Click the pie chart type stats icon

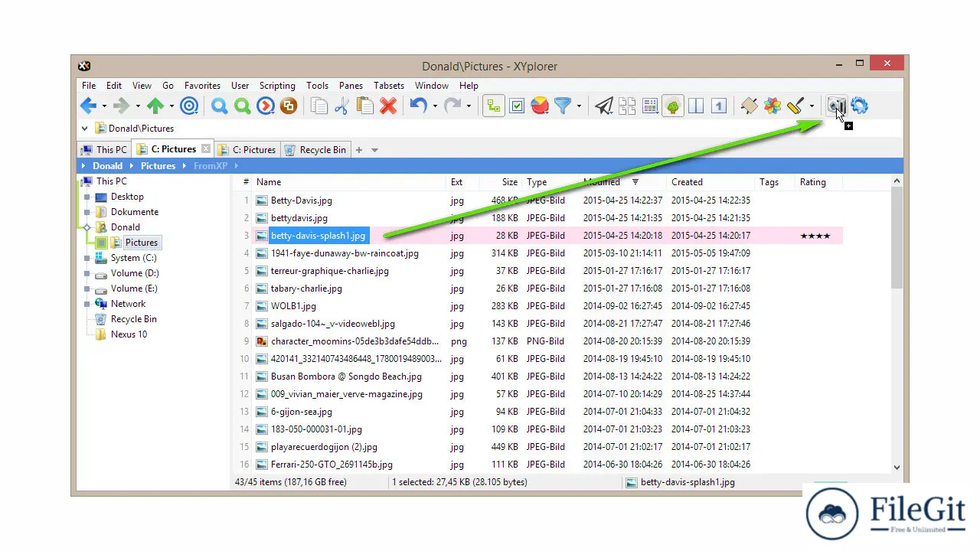point(540,106)
